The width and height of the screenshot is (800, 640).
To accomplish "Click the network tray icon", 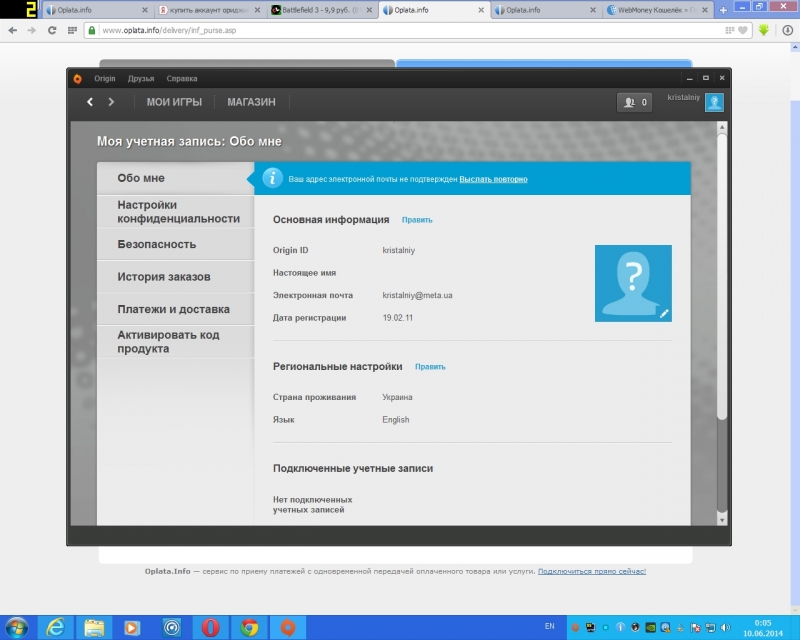I will click(710, 628).
